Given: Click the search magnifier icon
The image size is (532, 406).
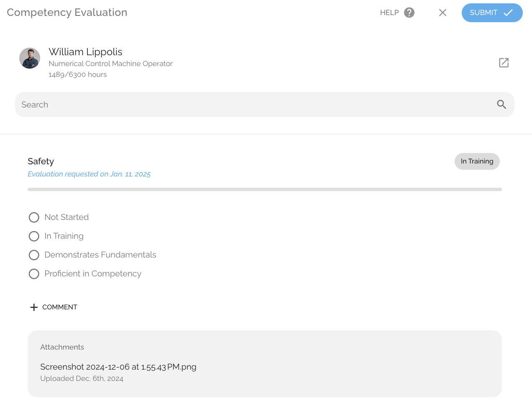Looking at the screenshot, I should (501, 104).
